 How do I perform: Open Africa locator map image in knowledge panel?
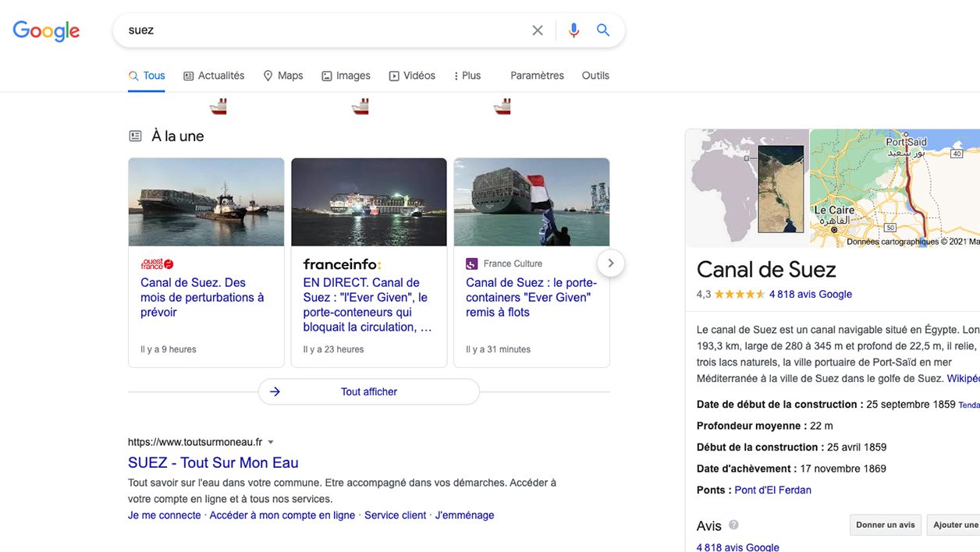(747, 188)
